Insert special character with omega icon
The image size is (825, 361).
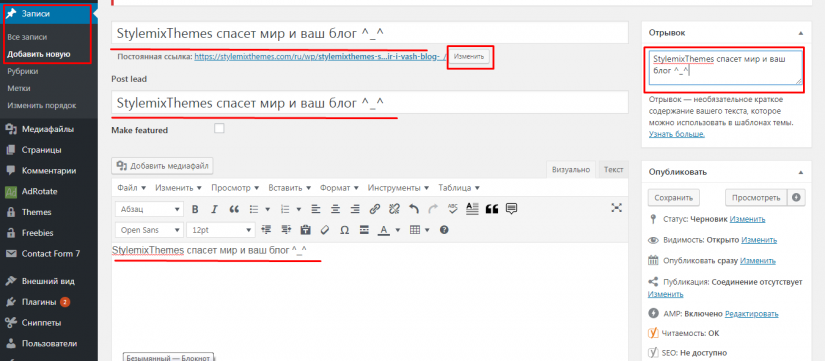[x=345, y=230]
